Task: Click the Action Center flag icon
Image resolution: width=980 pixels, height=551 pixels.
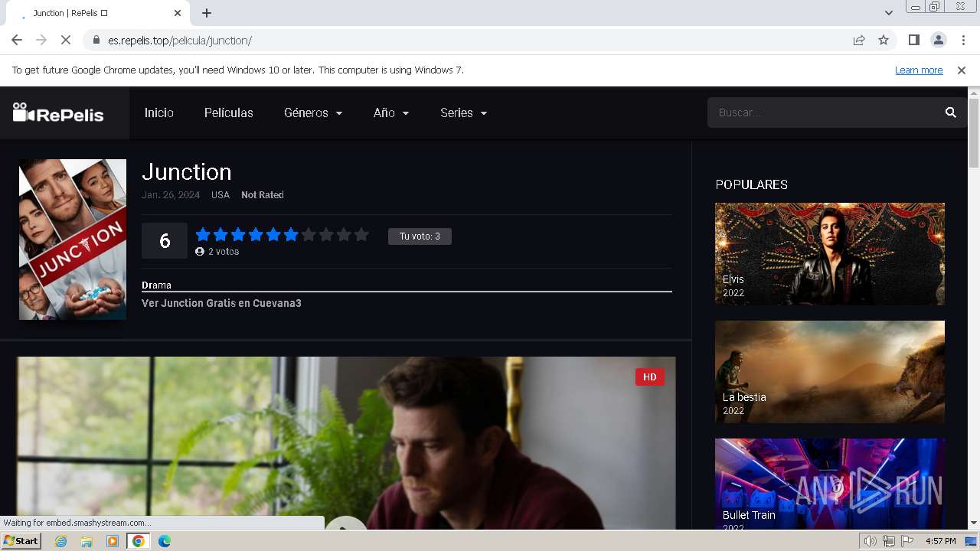Action: pos(907,541)
